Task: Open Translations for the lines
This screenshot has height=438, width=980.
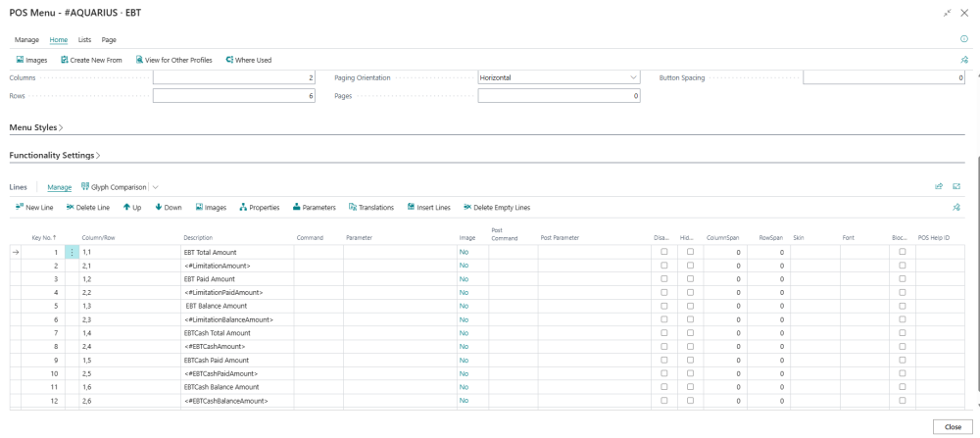Action: [x=371, y=208]
